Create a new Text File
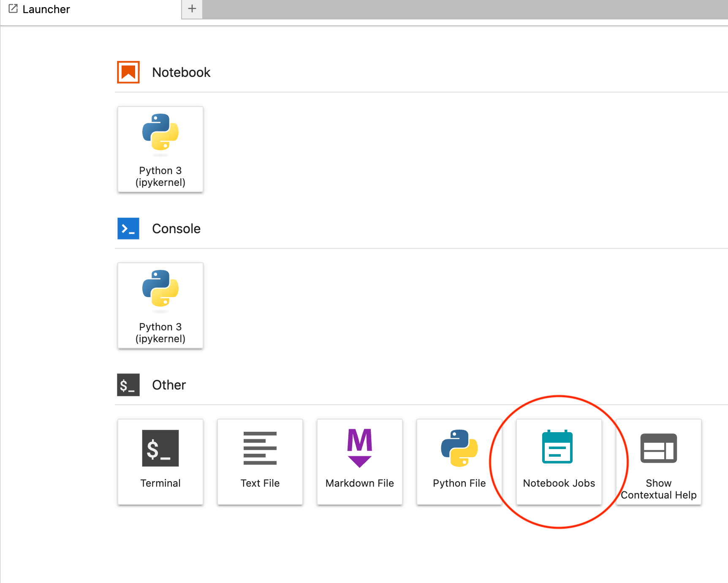This screenshot has height=583, width=728. pyautogui.click(x=260, y=462)
